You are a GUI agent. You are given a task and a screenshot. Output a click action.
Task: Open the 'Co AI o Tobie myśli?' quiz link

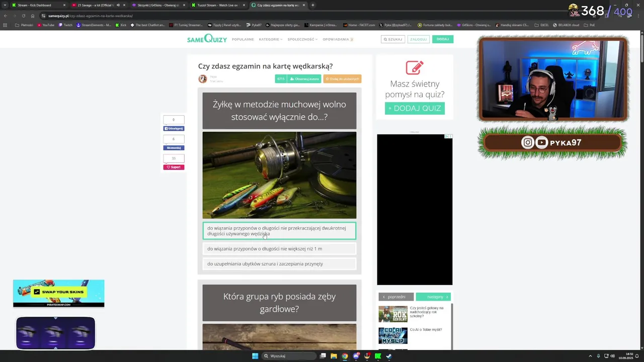point(426,330)
